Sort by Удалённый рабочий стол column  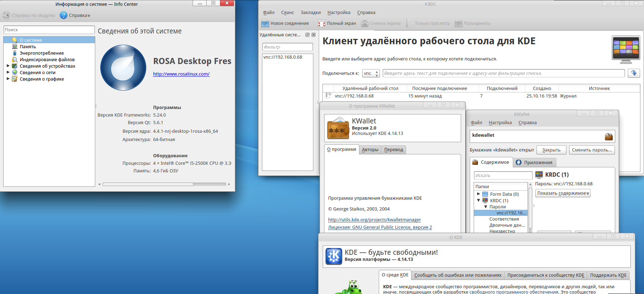[370, 89]
